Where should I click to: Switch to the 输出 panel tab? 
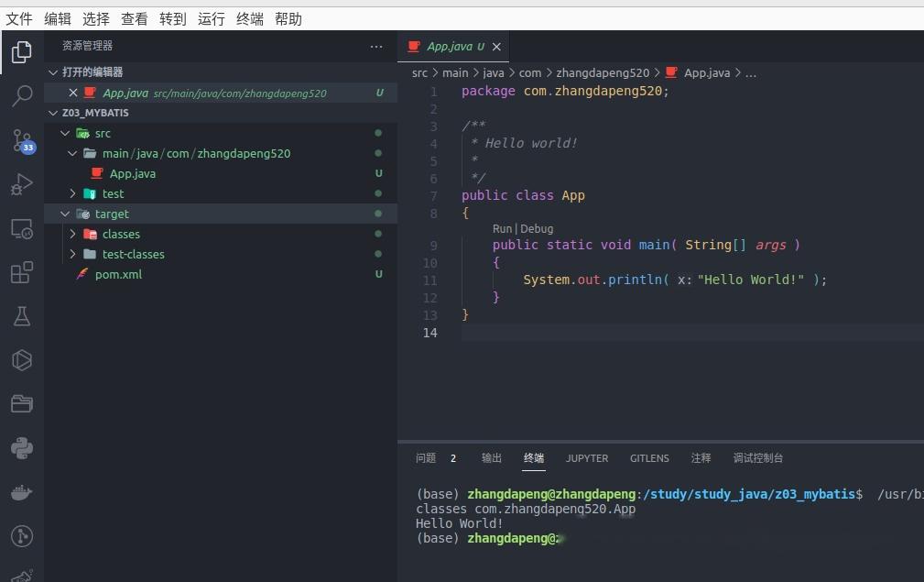[x=492, y=458]
